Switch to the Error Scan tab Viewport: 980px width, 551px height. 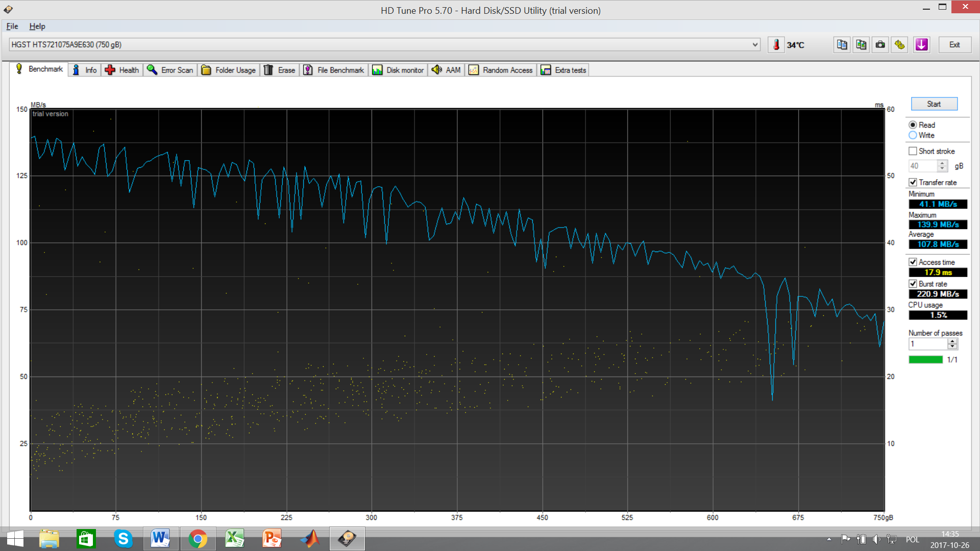(170, 70)
